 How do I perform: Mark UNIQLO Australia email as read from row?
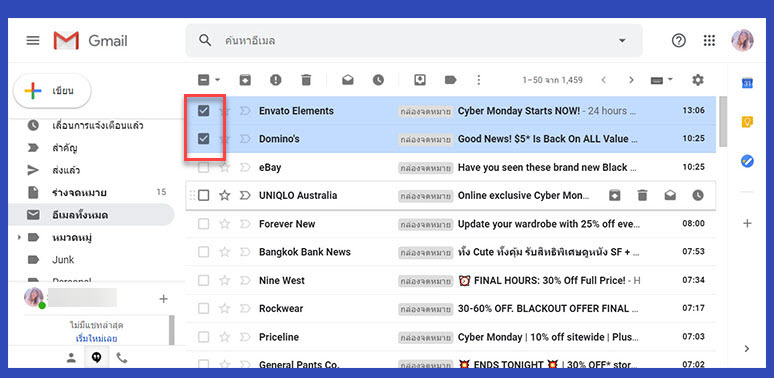(x=670, y=195)
